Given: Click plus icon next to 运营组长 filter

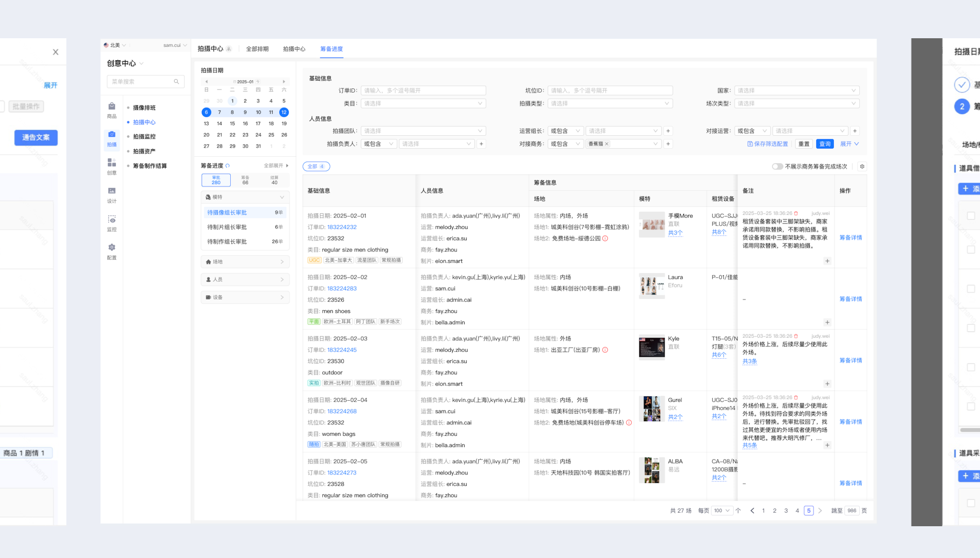Looking at the screenshot, I should 668,131.
